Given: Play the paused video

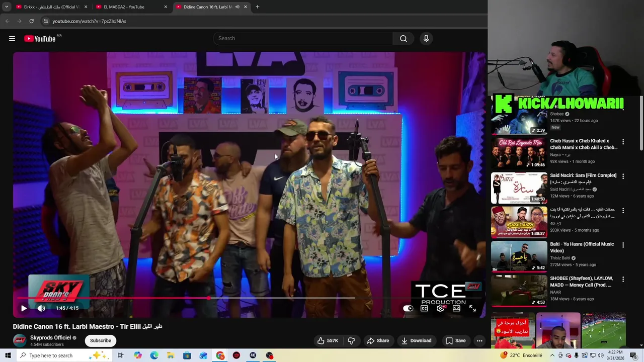Looking at the screenshot, I should [x=24, y=308].
